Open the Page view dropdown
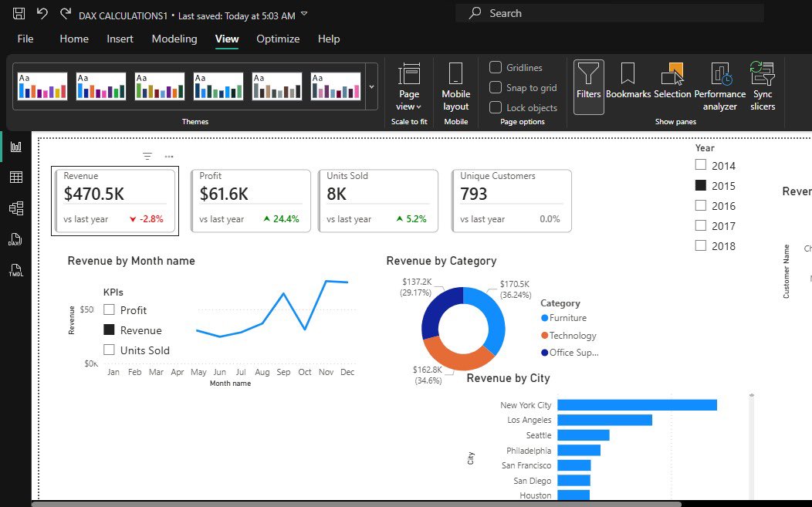The height and width of the screenshot is (507, 812). tap(409, 87)
